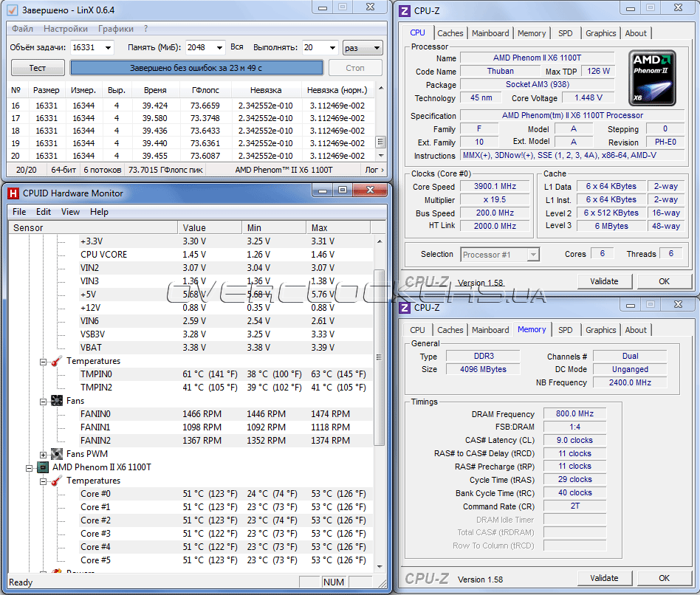Open the Память (МиБ) dropdown
Screen dimensions: 700x595
(x=218, y=48)
